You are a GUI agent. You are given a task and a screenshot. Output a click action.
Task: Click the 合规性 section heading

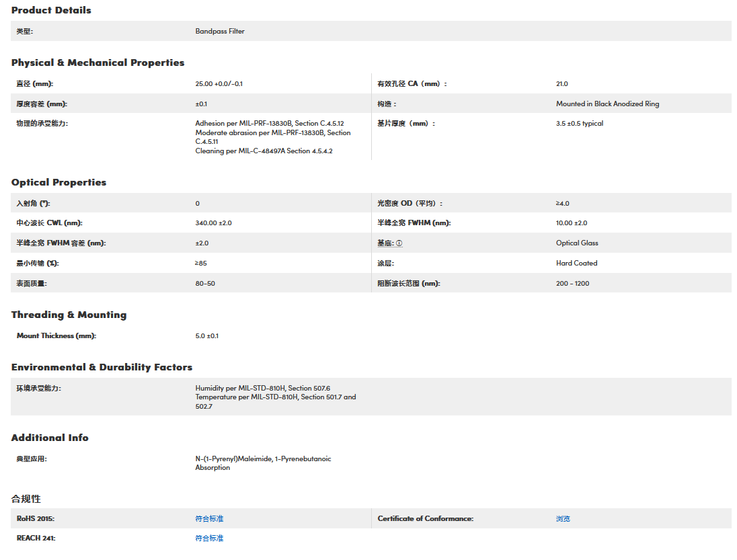pyautogui.click(x=26, y=499)
